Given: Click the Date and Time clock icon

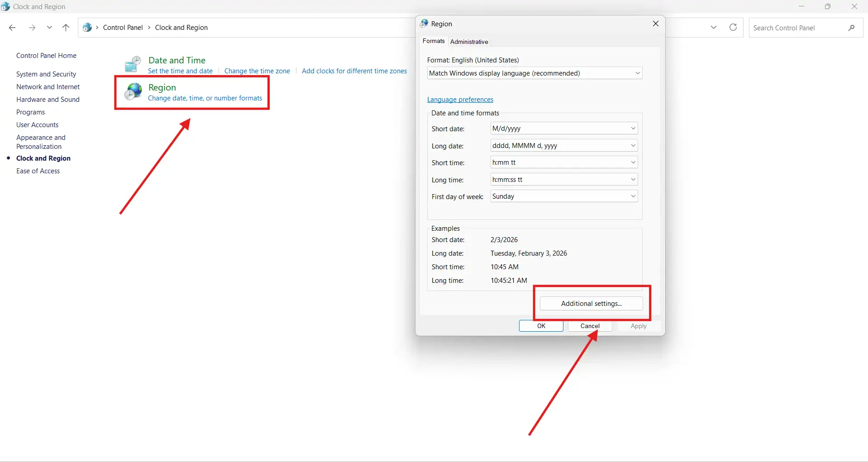Looking at the screenshot, I should [x=133, y=64].
